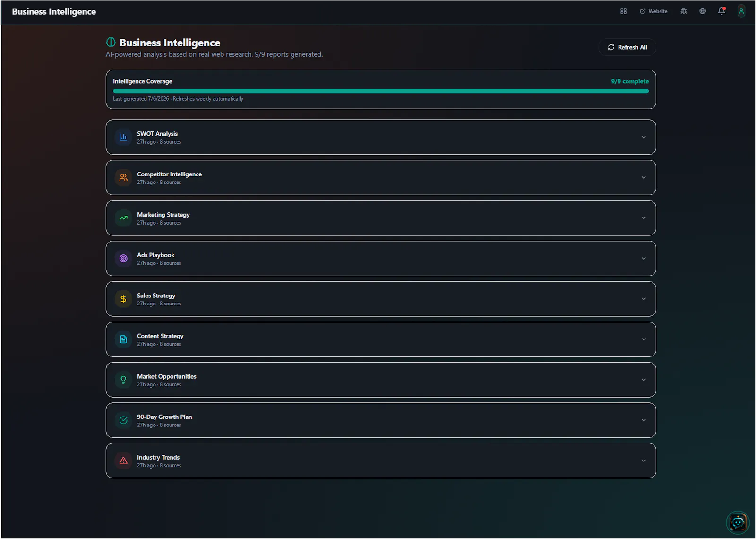This screenshot has width=756, height=539.
Task: Click the Marketing Strategy trend arrow icon
Action: 123,218
